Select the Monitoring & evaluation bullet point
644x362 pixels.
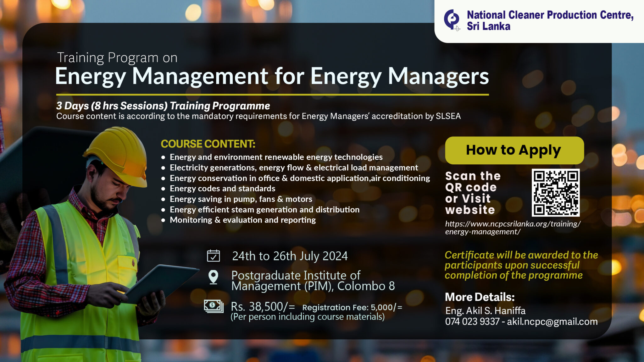[242, 220]
